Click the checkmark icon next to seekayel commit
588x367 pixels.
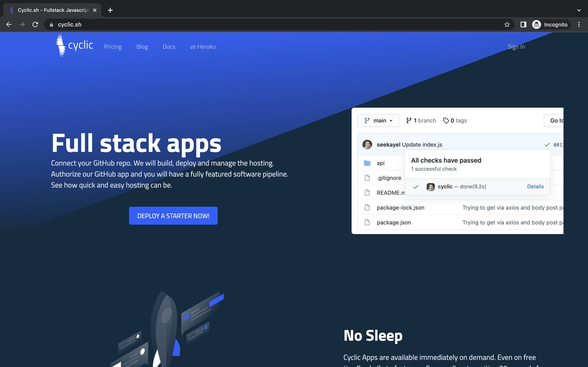[547, 144]
